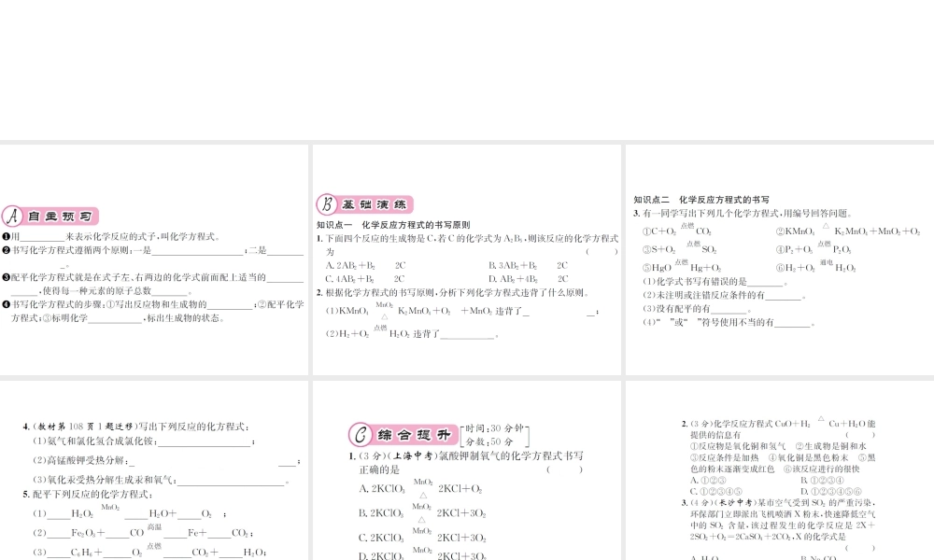Click answer choice D. ①②③④⑤⑥
The height and width of the screenshot is (560, 934).
click(831, 492)
